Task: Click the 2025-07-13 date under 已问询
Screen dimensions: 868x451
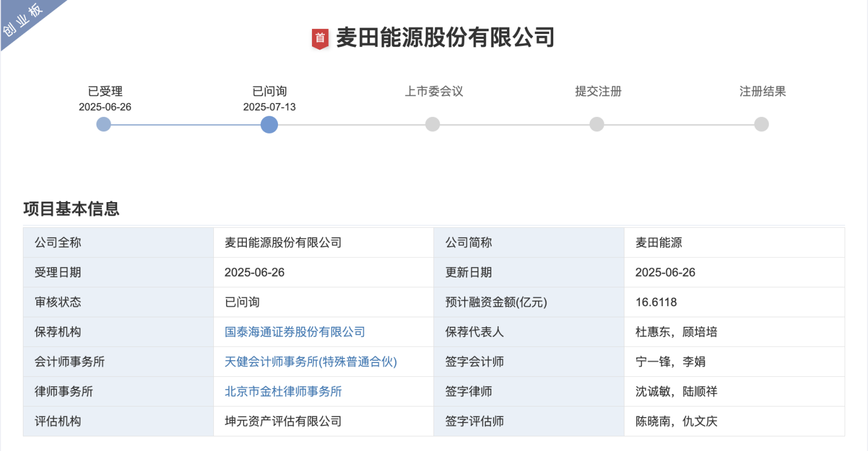Action: click(x=269, y=107)
